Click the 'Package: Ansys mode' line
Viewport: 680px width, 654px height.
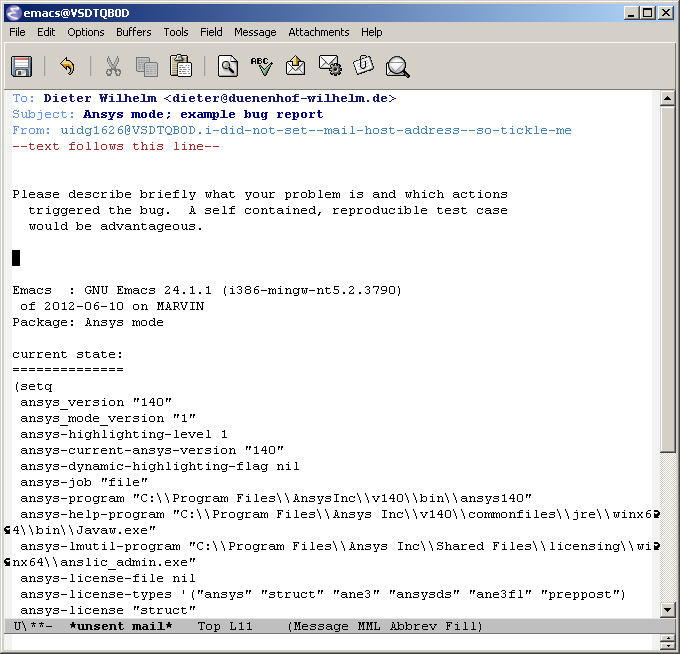pos(88,322)
